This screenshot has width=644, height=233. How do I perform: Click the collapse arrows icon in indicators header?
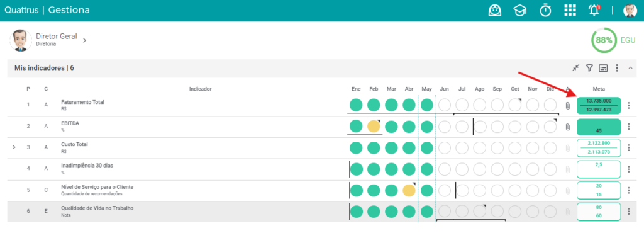click(x=576, y=68)
